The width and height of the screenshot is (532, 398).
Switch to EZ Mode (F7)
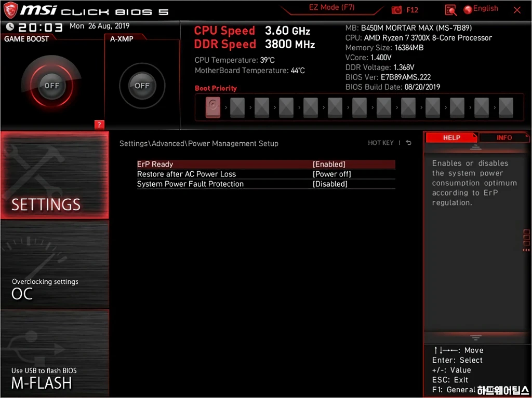pyautogui.click(x=331, y=7)
